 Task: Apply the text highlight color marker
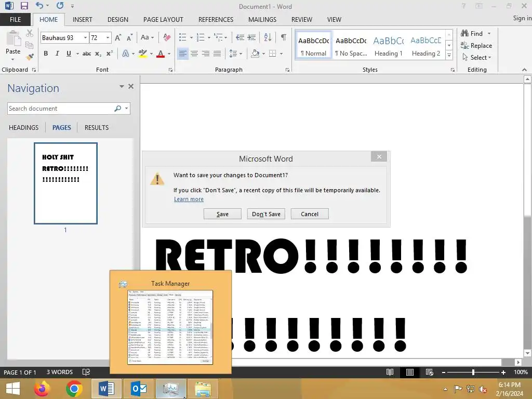click(143, 54)
